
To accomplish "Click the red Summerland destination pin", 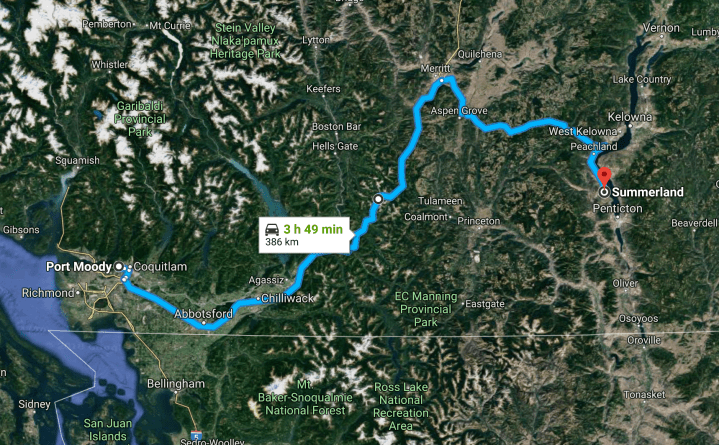I will tap(604, 176).
